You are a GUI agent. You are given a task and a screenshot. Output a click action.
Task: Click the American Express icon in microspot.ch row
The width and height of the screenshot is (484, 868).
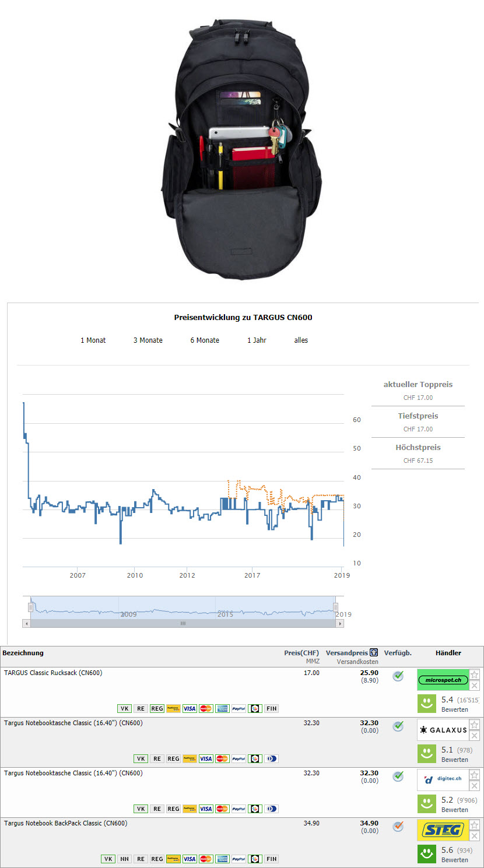[222, 708]
